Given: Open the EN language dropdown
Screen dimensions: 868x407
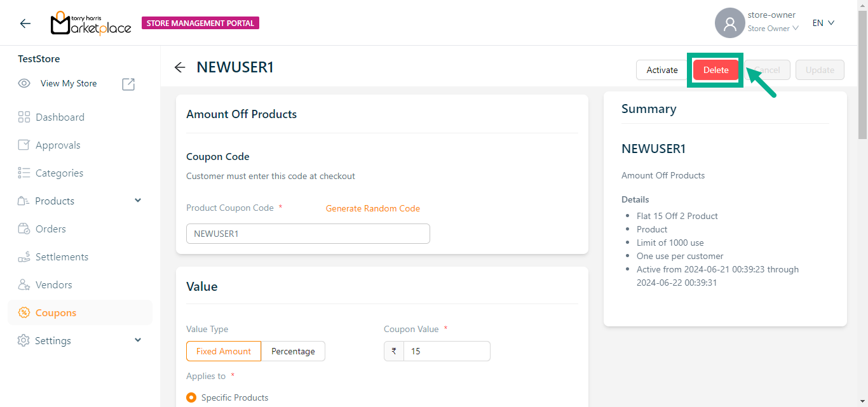Looking at the screenshot, I should click(x=823, y=23).
